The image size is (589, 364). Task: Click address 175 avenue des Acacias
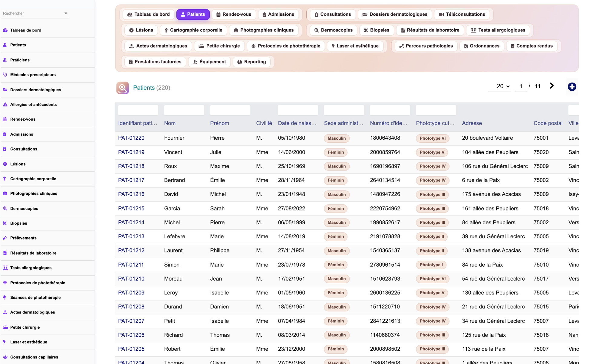[x=491, y=194]
